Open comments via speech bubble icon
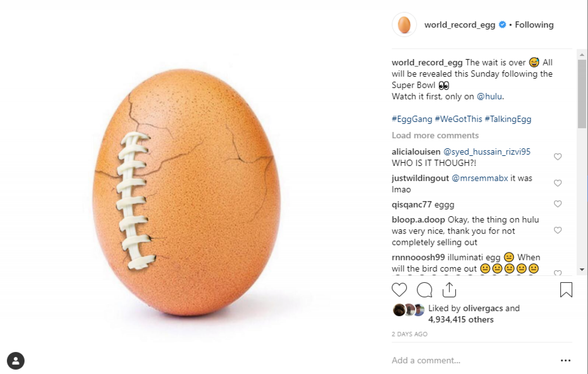Viewport: 588px width, 374px height. point(424,290)
